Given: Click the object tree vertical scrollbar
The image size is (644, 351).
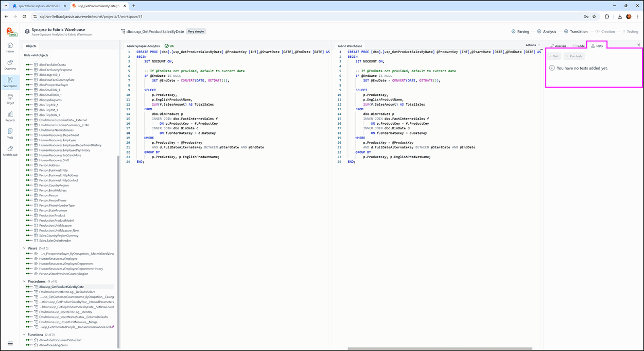Looking at the screenshot, I should (x=118, y=253).
